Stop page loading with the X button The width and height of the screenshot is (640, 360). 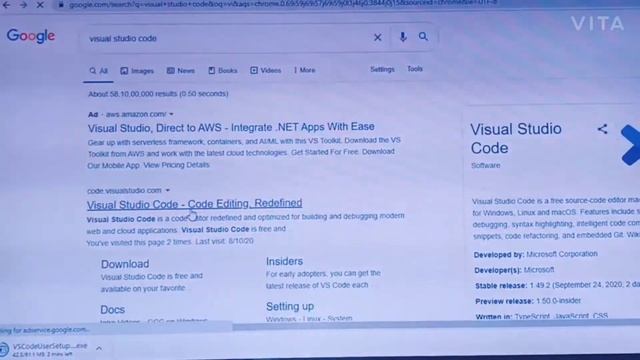40,5
